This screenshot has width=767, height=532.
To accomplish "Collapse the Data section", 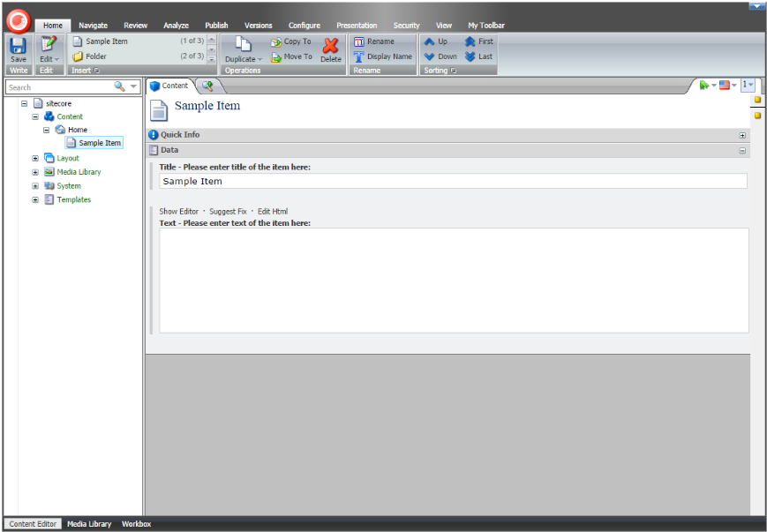I will click(742, 151).
